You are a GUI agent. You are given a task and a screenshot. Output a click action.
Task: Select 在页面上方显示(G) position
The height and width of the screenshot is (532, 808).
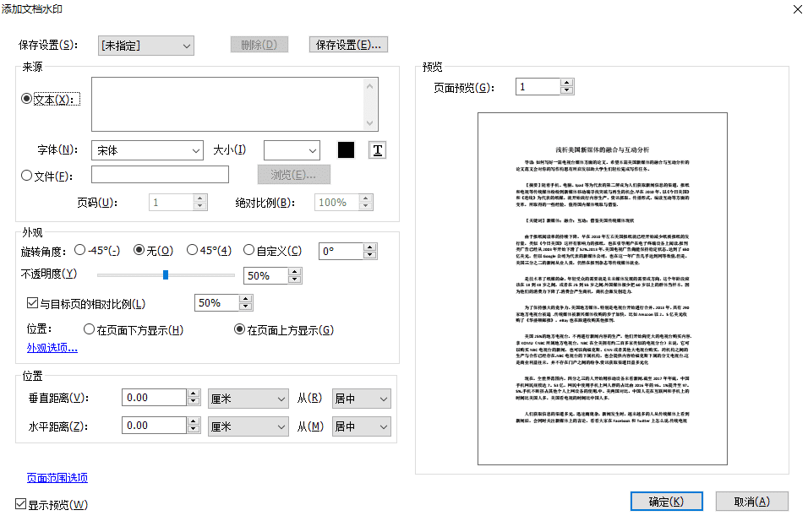pos(240,329)
